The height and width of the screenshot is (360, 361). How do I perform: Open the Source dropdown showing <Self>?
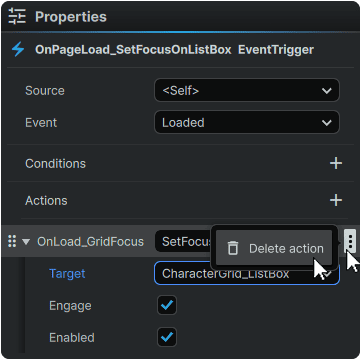(247, 90)
